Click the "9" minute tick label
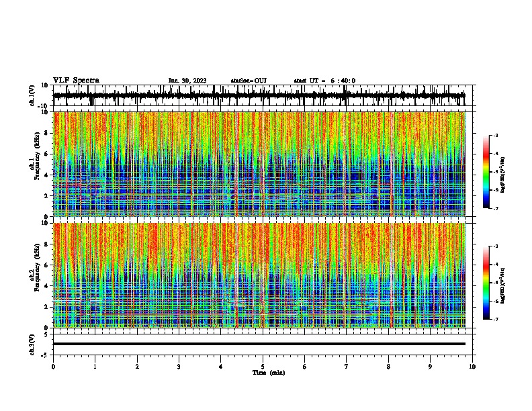The height and width of the screenshot is (411, 532). pos(430,367)
